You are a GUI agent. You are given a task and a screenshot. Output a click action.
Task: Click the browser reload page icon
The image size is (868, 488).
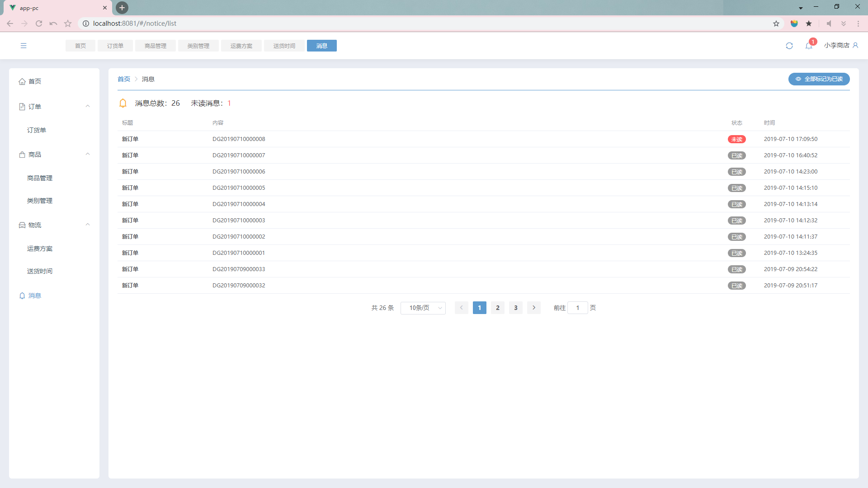[x=39, y=23]
